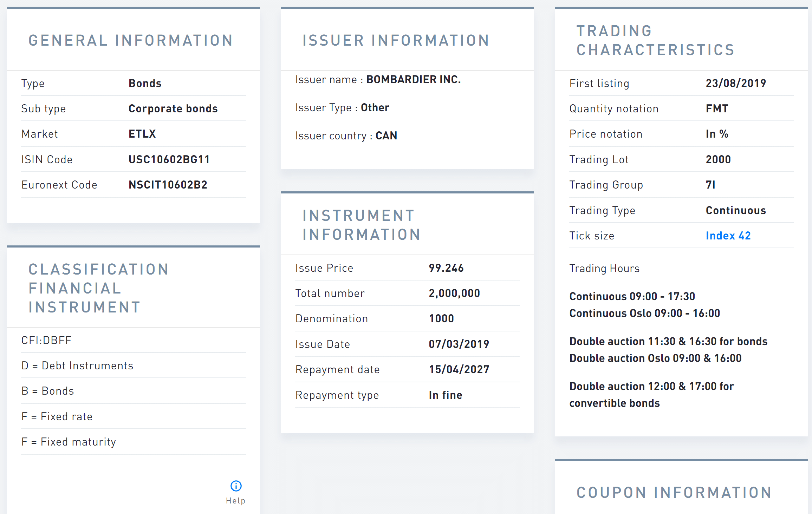Click the General Information heading

click(131, 40)
